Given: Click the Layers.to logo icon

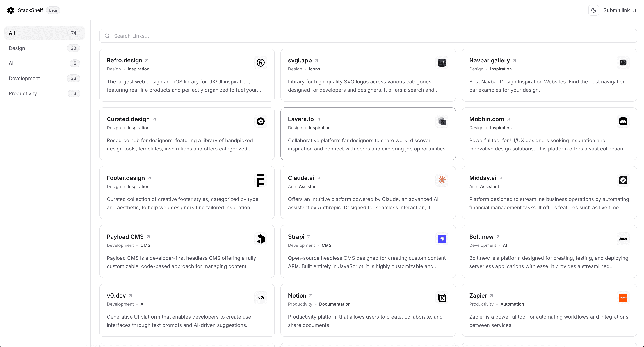Looking at the screenshot, I should (442, 121).
